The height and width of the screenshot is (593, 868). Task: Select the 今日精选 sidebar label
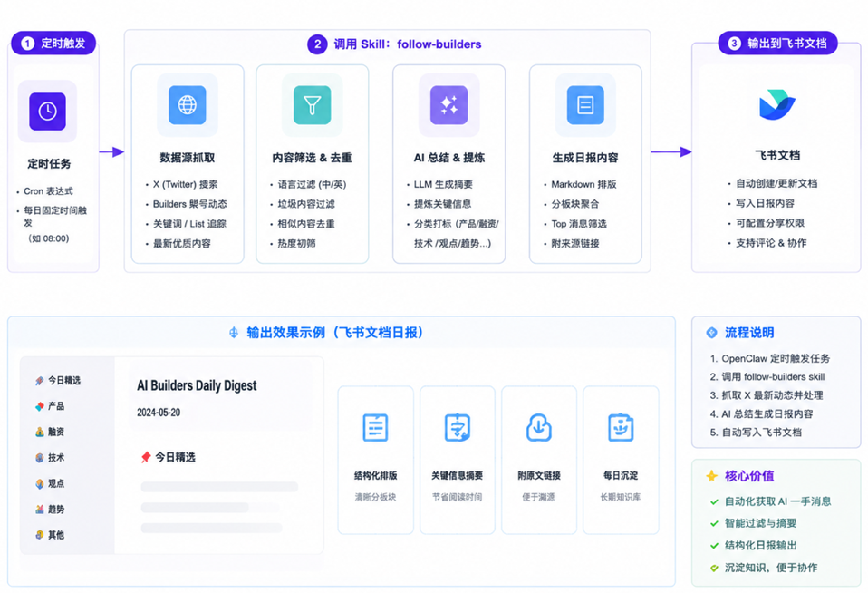[x=64, y=380]
